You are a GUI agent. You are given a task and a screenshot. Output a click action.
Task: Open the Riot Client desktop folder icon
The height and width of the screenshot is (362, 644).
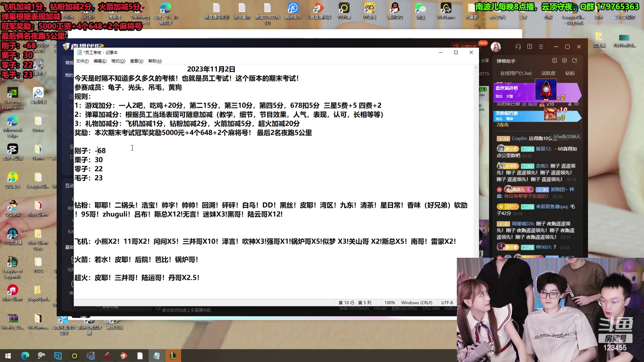pyautogui.click(x=38, y=208)
